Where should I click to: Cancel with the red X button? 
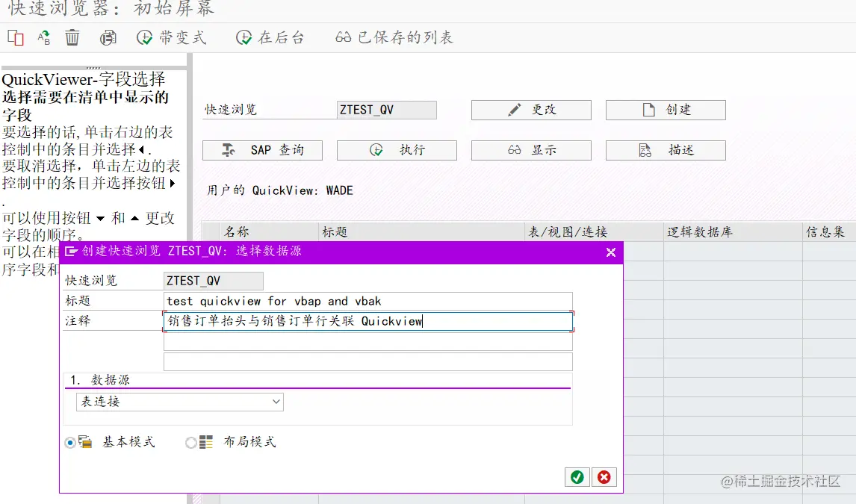click(604, 477)
